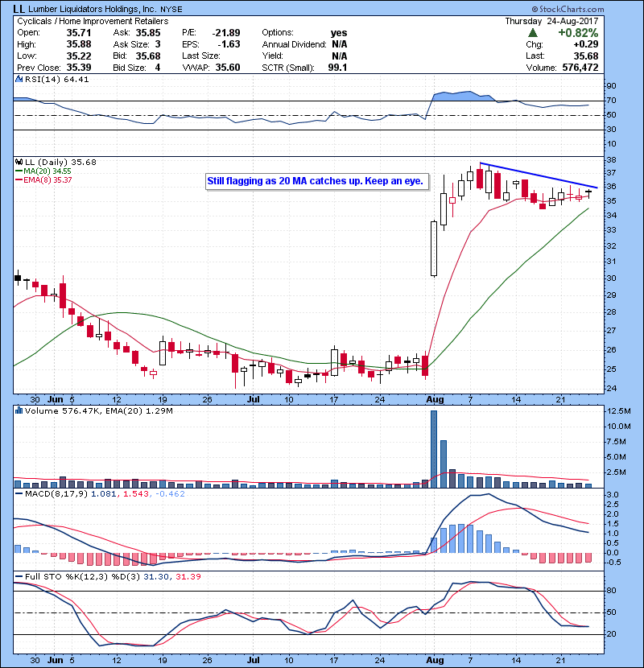Click the 24 price axis label
Viewport: 644px width, 668px height.
click(x=611, y=388)
